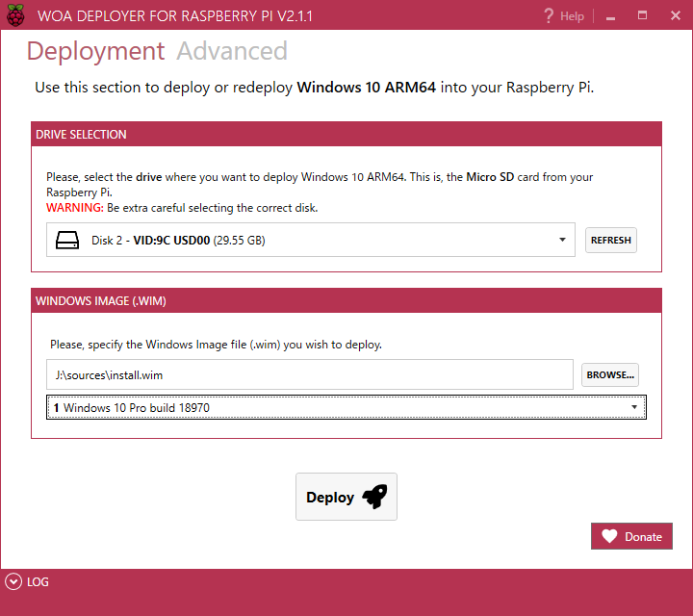The height and width of the screenshot is (616, 693).
Task: Click the Raspberry Pi logo in title bar
Action: click(x=15, y=15)
